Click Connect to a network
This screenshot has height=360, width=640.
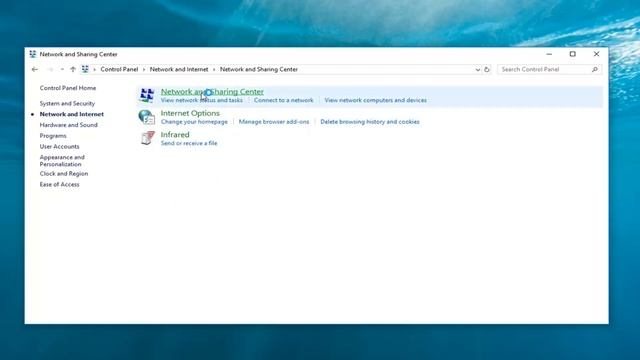tap(284, 100)
